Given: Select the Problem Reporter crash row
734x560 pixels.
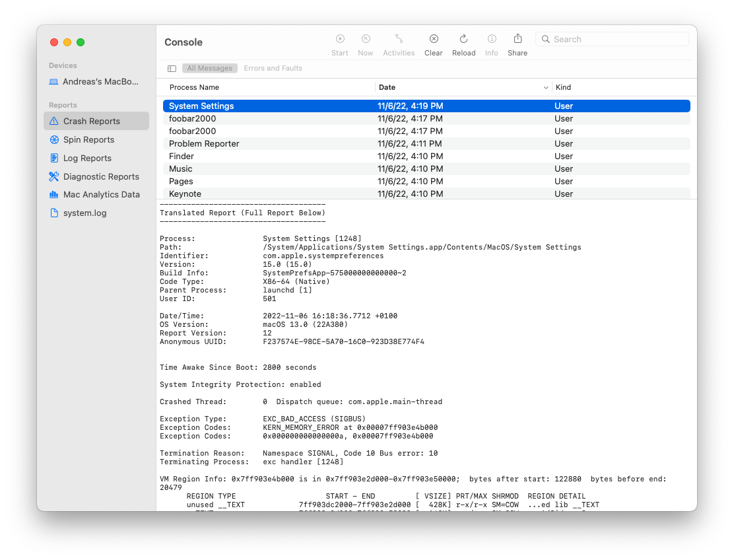Looking at the screenshot, I should click(426, 144).
